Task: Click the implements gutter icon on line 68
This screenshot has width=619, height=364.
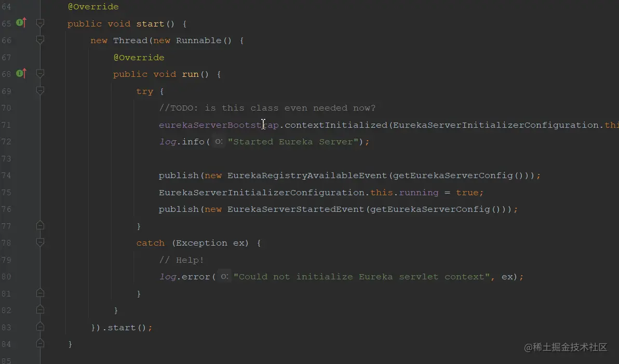Action: coord(21,73)
